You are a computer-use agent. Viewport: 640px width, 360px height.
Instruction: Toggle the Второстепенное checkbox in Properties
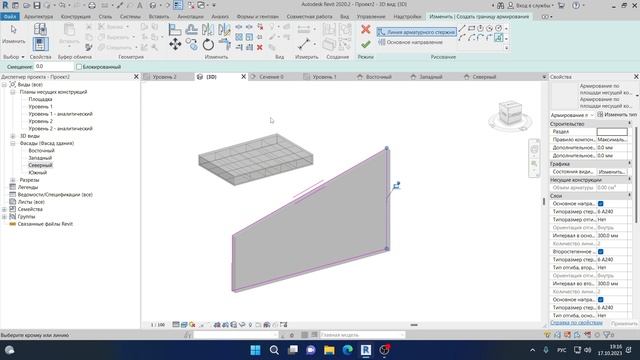tap(600, 252)
